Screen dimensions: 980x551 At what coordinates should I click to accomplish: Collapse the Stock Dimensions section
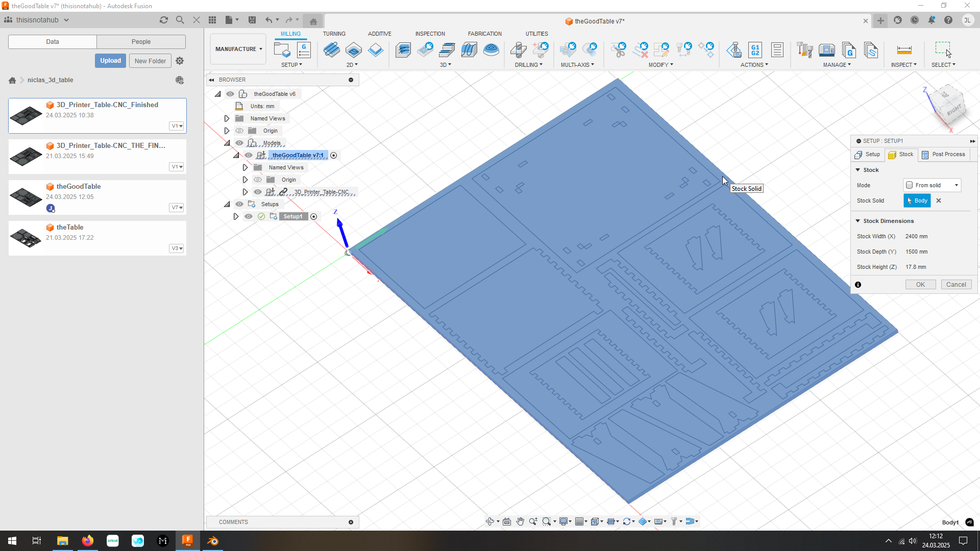[x=858, y=221]
